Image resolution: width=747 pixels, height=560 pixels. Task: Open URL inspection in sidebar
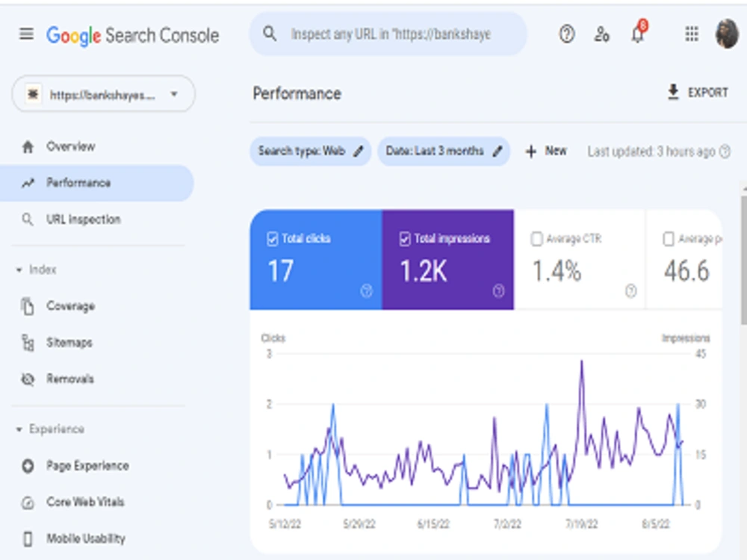84,220
